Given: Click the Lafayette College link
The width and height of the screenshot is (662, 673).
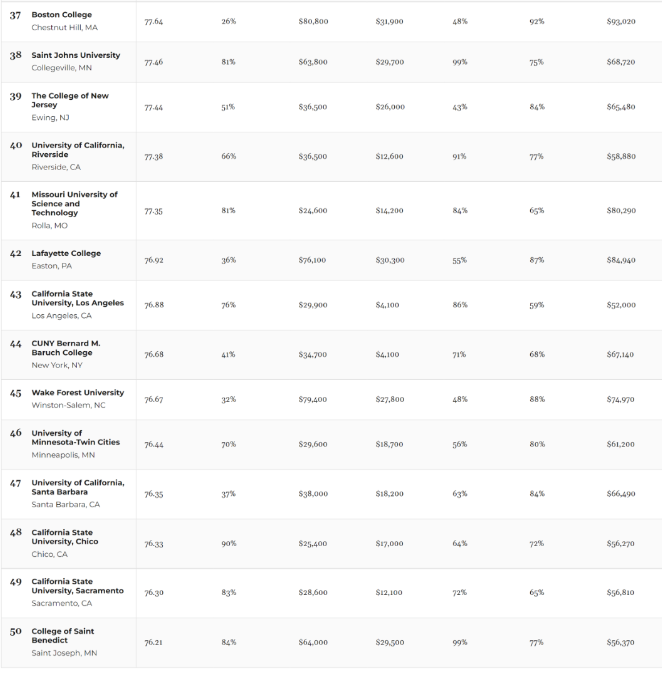Looking at the screenshot, I should 66,253.
